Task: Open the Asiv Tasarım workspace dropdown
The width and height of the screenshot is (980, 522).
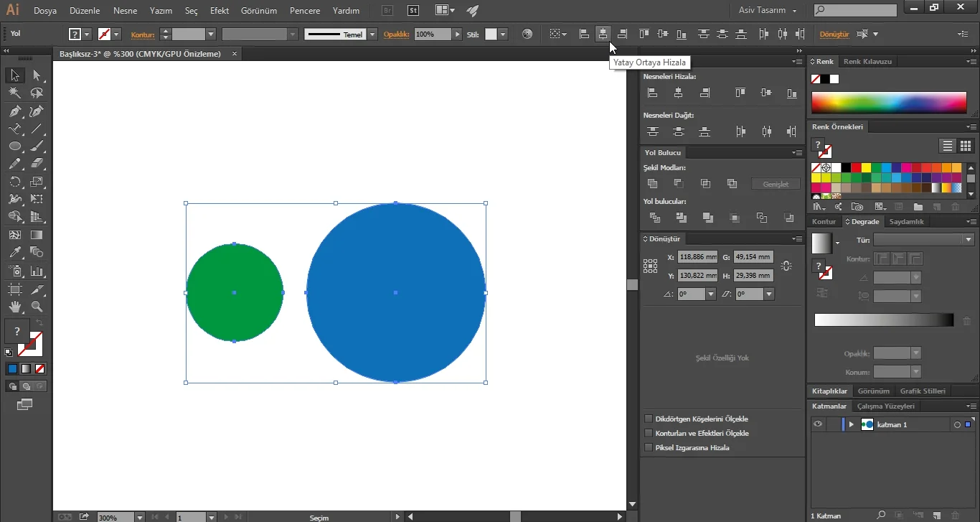Action: (x=768, y=11)
